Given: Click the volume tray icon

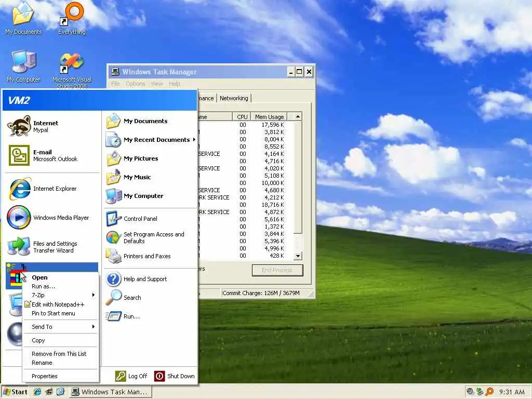Looking at the screenshot, I should point(470,392).
